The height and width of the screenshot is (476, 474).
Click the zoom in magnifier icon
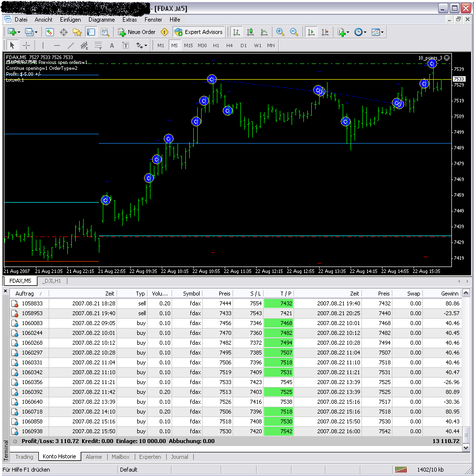pos(280,32)
